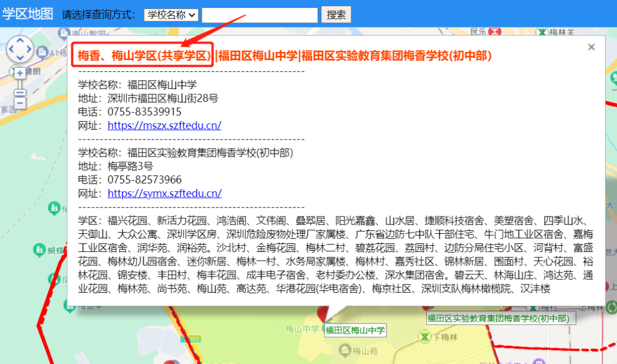Focus the search text input field
Screen dimensions: 617x364
click(x=260, y=15)
